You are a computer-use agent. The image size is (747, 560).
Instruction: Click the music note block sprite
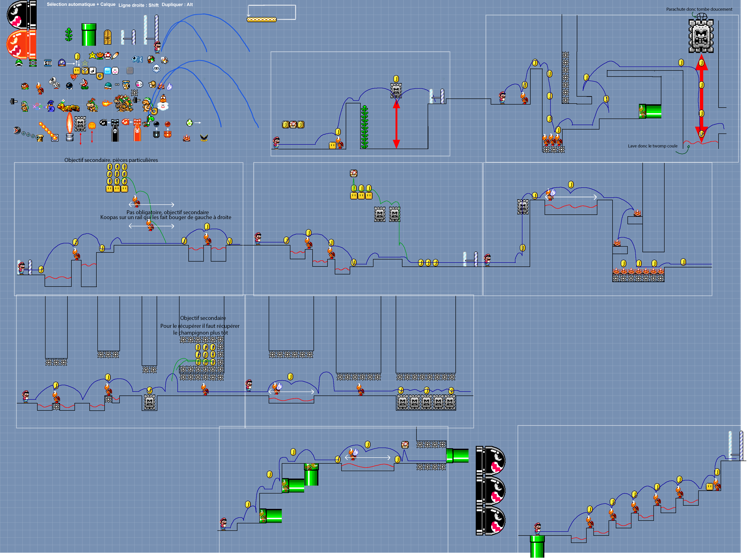point(92,70)
